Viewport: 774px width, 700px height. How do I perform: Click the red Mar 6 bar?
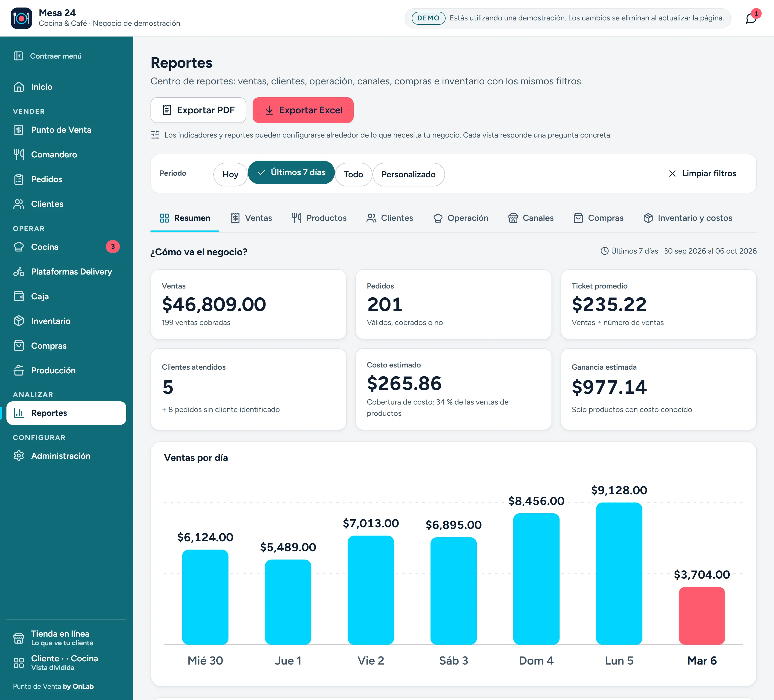702,616
